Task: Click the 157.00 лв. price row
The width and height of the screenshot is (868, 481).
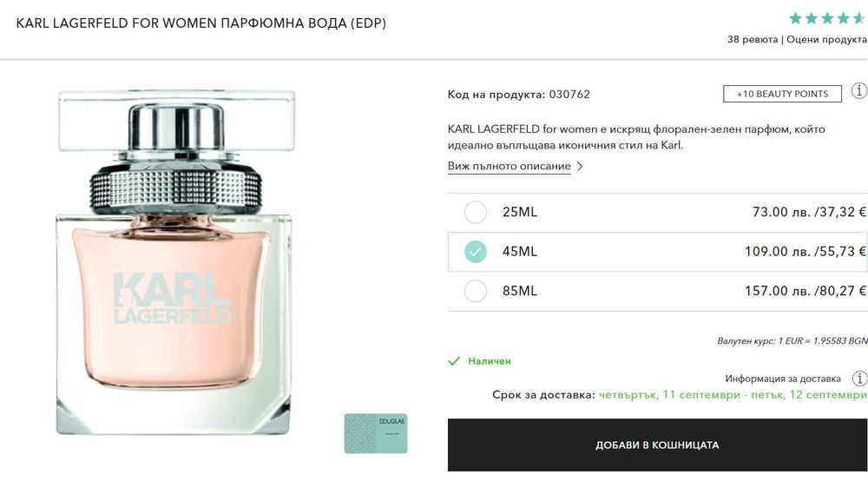Action: 805,291
